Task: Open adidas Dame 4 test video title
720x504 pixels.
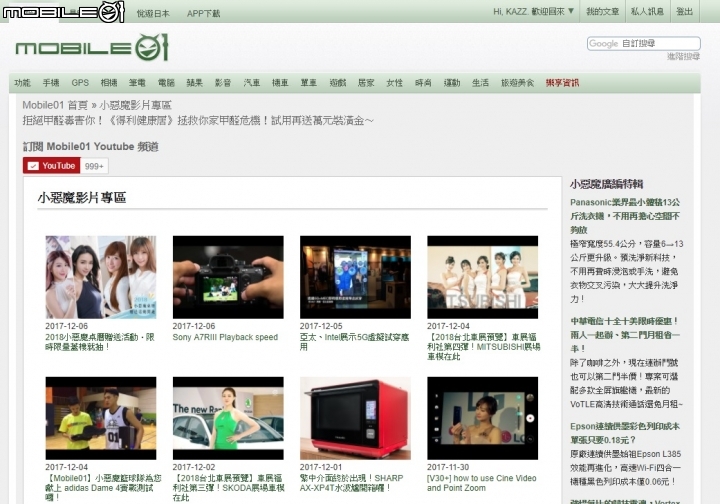Action: 103,487
